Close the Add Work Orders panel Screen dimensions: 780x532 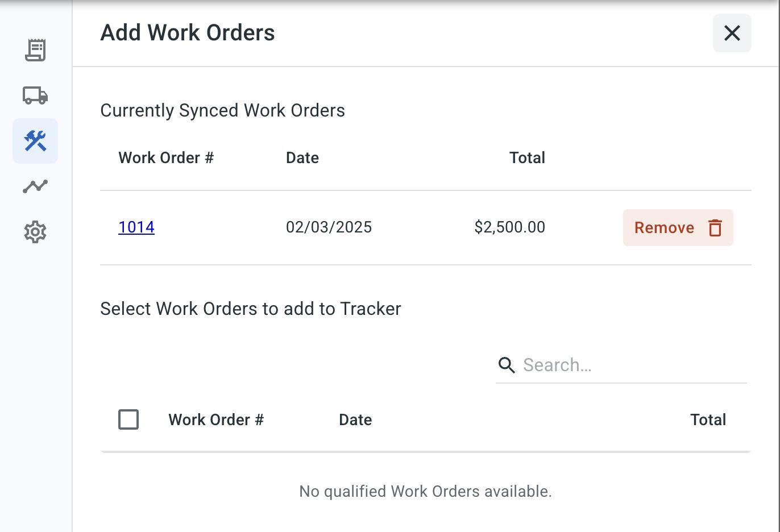[x=732, y=33]
